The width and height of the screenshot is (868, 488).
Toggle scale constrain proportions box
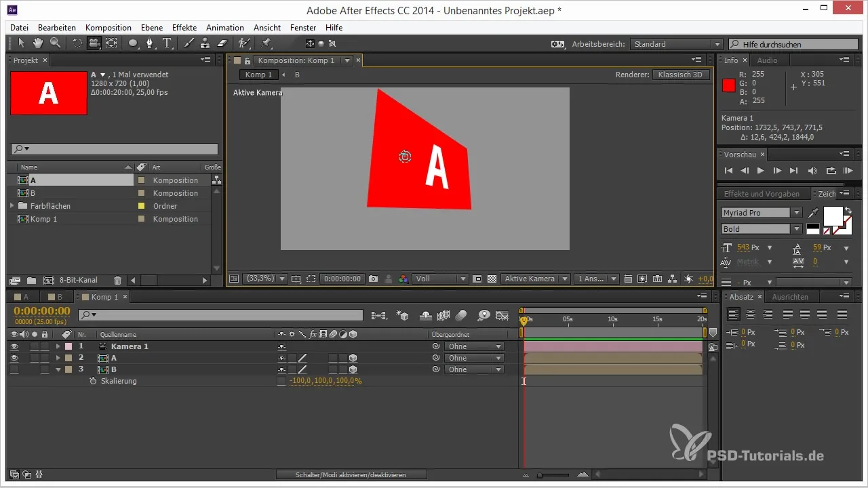281,381
